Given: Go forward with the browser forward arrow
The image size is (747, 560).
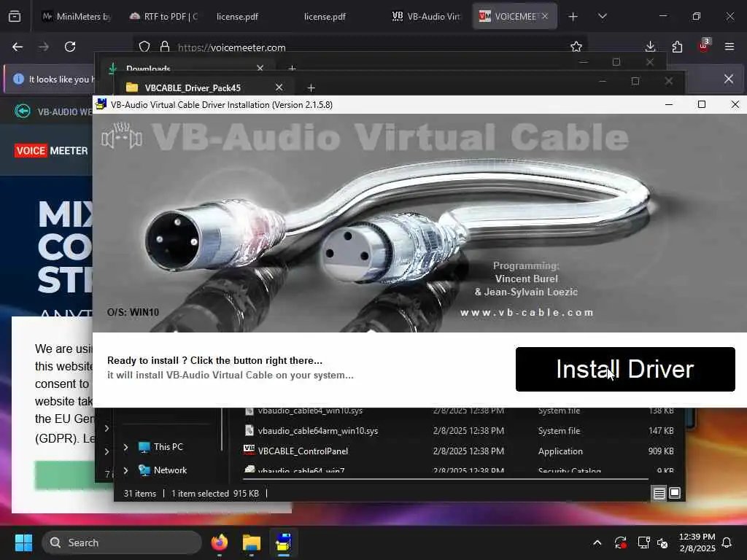Looking at the screenshot, I should pyautogui.click(x=44, y=47).
